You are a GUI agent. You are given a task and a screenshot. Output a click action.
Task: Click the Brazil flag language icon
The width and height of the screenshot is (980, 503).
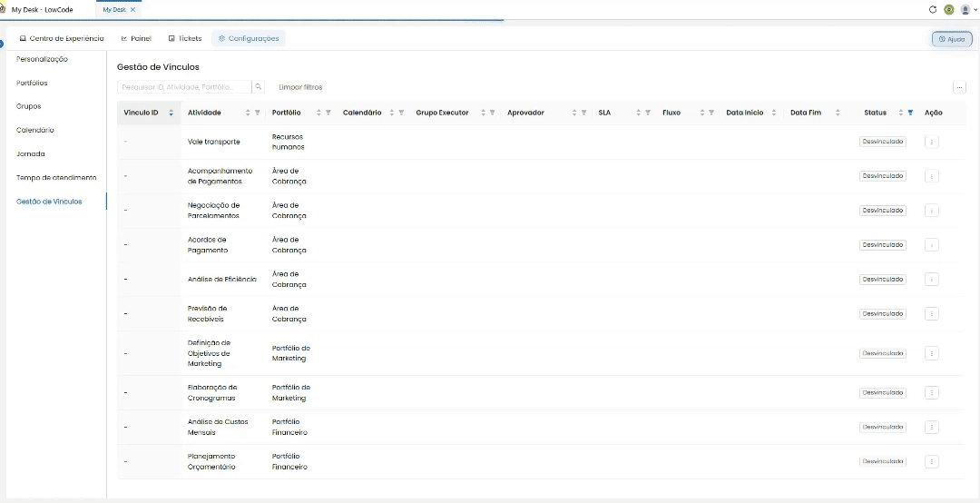pyautogui.click(x=949, y=10)
